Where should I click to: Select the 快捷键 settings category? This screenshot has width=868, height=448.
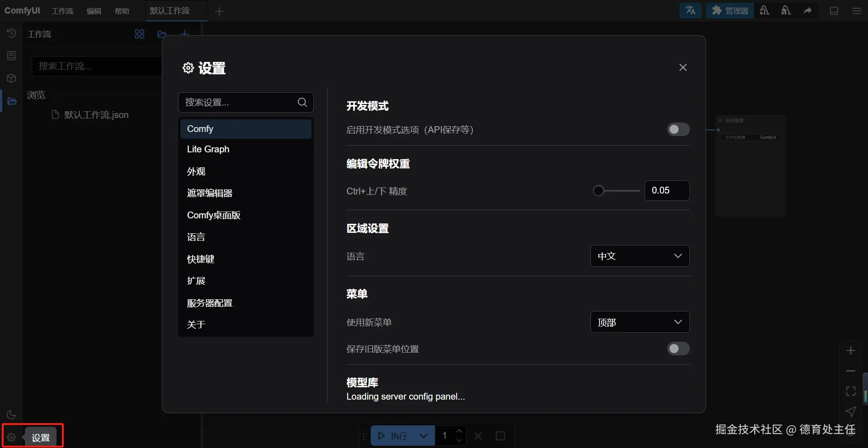pyautogui.click(x=246, y=259)
